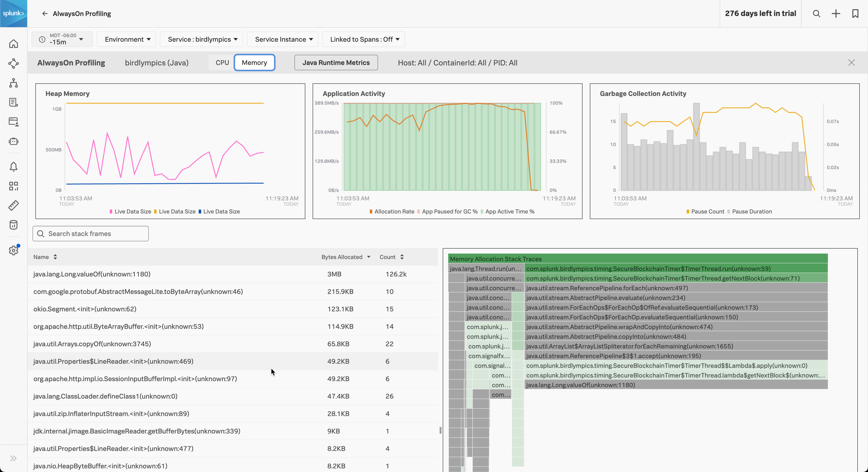
Task: Toggle App Active Time % legend
Action: [507, 212]
